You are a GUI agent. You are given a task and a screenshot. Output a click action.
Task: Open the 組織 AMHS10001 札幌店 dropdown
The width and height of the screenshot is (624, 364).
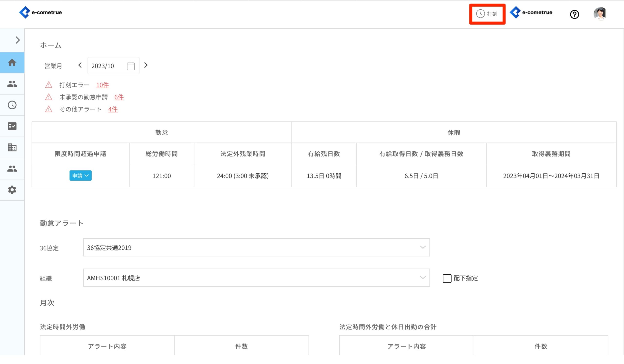point(256,278)
